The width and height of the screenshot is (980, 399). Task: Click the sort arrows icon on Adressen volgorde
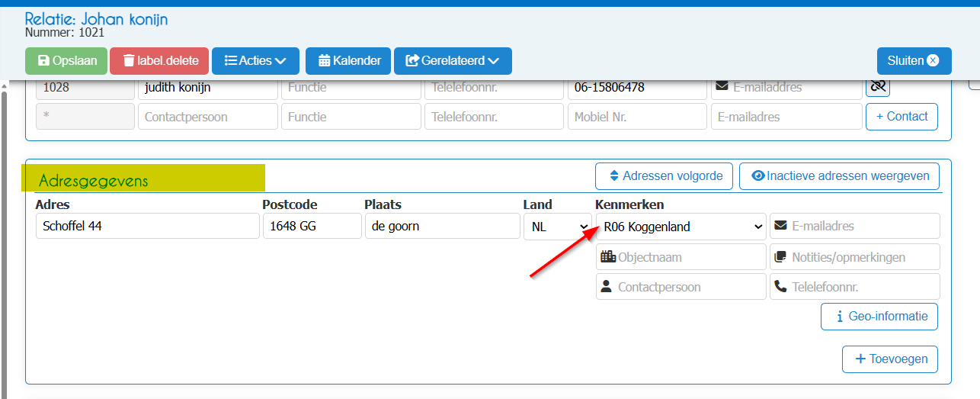click(614, 176)
